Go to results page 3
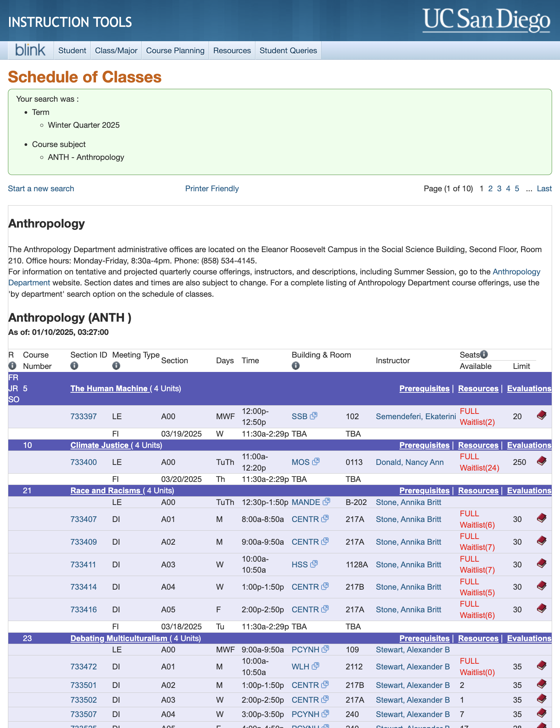The height and width of the screenshot is (728, 560). pos(499,189)
